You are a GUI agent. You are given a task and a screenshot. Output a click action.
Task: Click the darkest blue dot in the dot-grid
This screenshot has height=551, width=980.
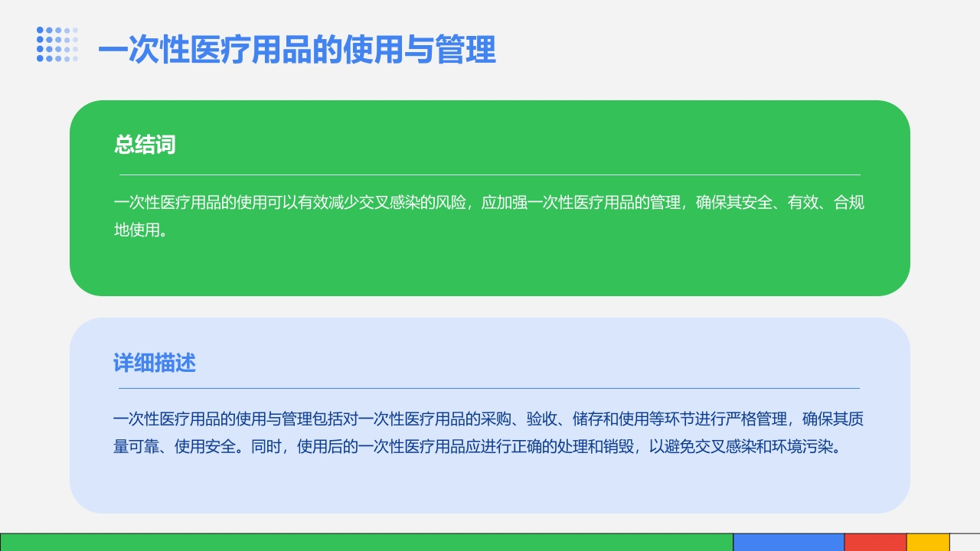38,30
